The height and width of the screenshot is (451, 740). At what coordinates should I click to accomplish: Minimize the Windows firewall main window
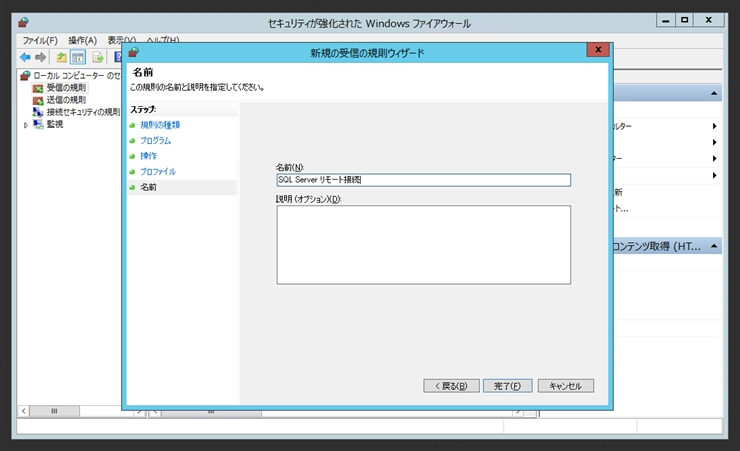click(x=666, y=20)
